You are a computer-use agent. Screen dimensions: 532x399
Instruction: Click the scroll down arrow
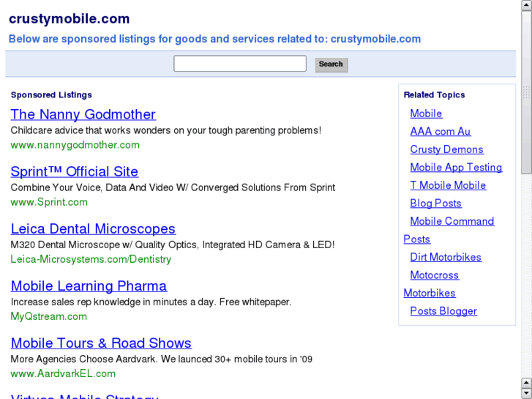[x=526, y=393]
